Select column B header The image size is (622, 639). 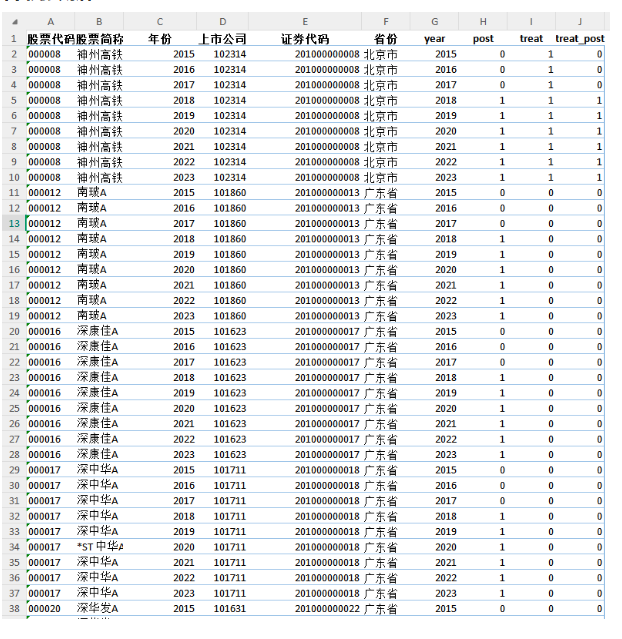click(99, 22)
